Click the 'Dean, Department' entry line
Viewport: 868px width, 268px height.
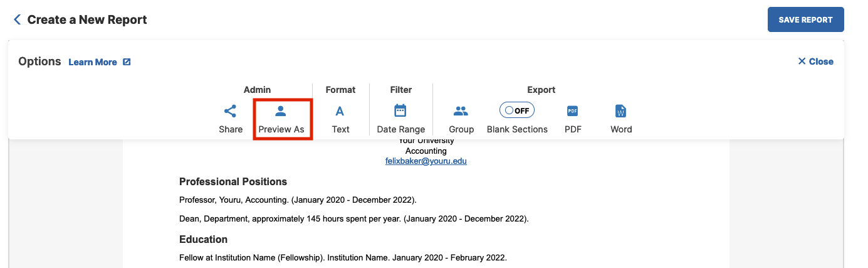(x=354, y=220)
